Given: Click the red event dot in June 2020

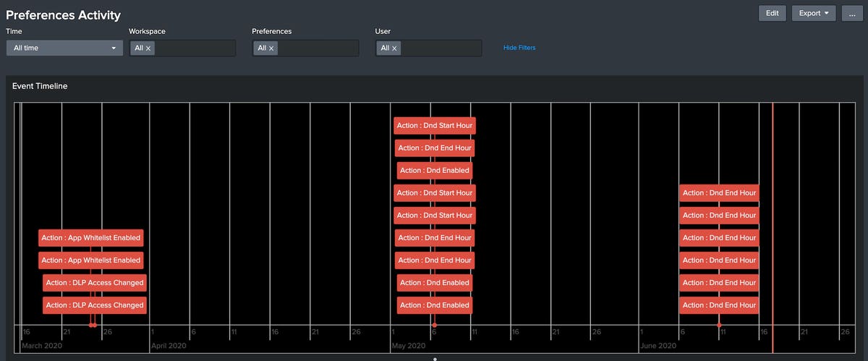Looking at the screenshot, I should (719, 326).
